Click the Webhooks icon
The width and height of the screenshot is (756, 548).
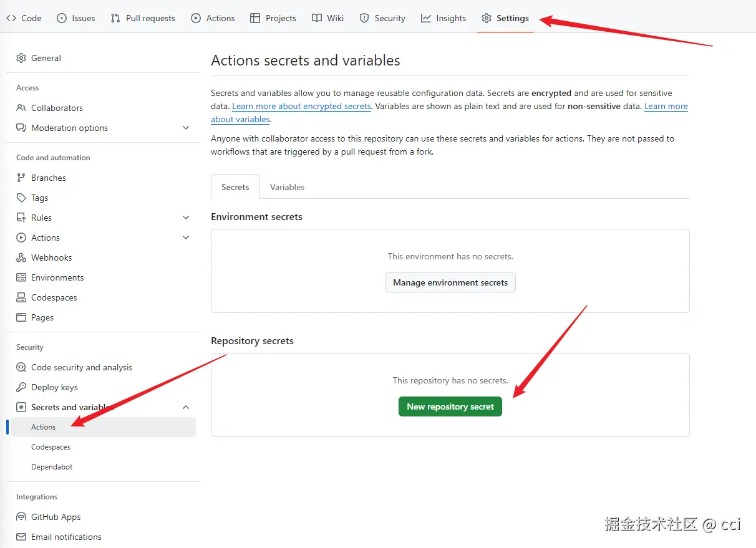(x=21, y=257)
